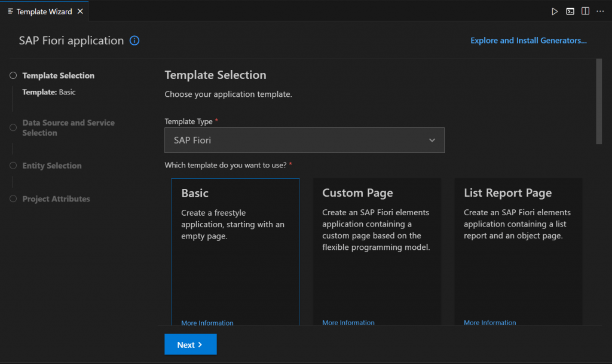Screen dimensions: 612x364
Task: Switch to the Template Wizard tab
Action: point(44,12)
